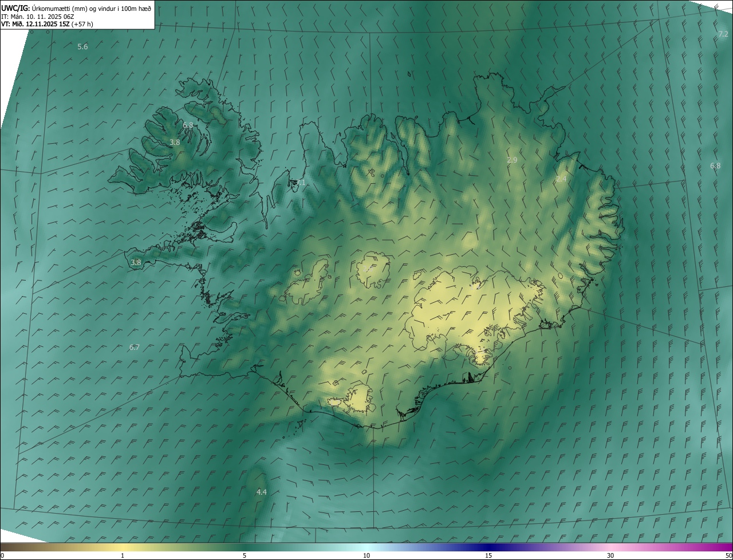
Task: Click the '1' tick label on the colour scale
Action: (123, 556)
